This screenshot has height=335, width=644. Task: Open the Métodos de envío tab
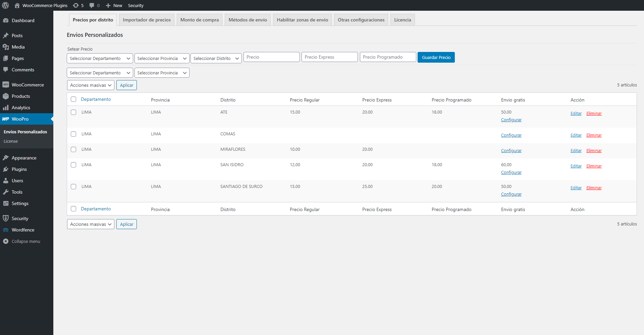248,20
